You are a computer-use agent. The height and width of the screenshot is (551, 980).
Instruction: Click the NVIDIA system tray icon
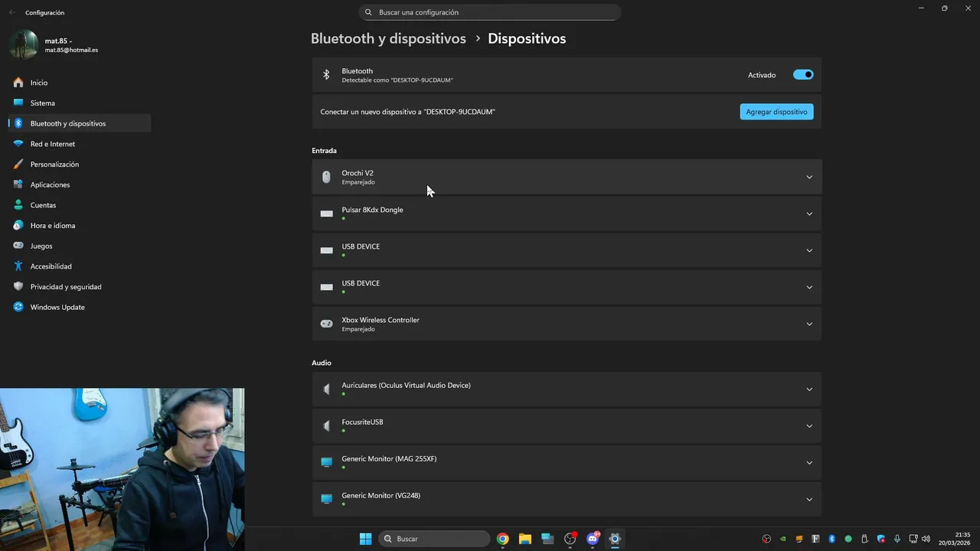[782, 539]
